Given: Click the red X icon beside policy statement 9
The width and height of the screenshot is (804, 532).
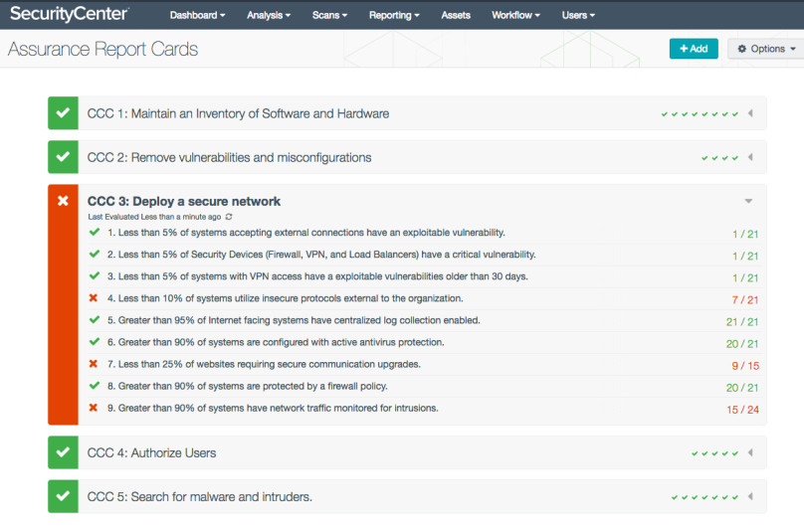Looking at the screenshot, I should click(94, 408).
